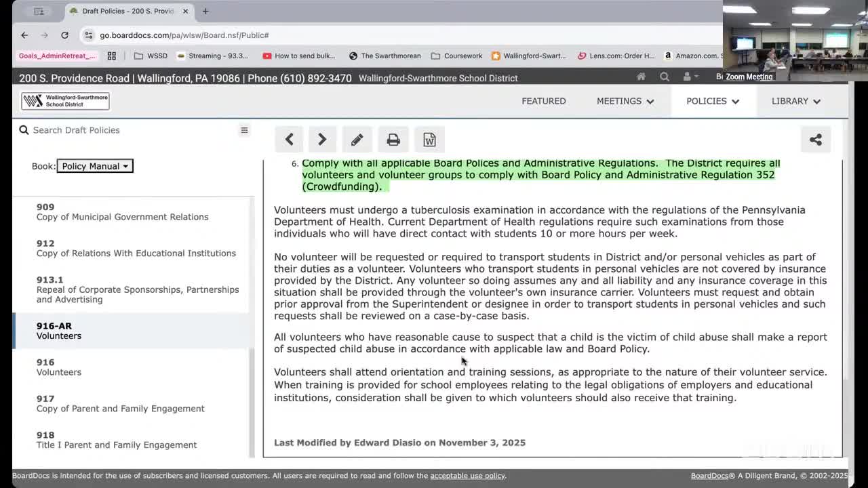
Task: Navigate to previous policy with left chevron
Action: click(289, 139)
